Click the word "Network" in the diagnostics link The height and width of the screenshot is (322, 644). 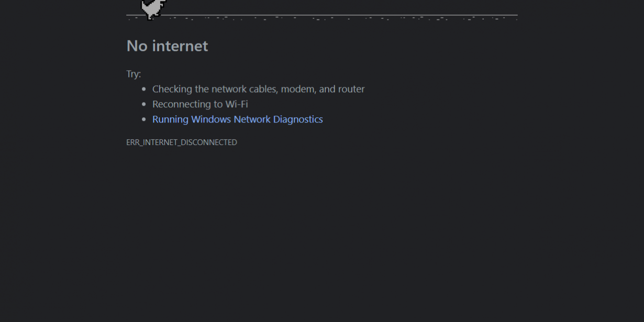(x=252, y=119)
